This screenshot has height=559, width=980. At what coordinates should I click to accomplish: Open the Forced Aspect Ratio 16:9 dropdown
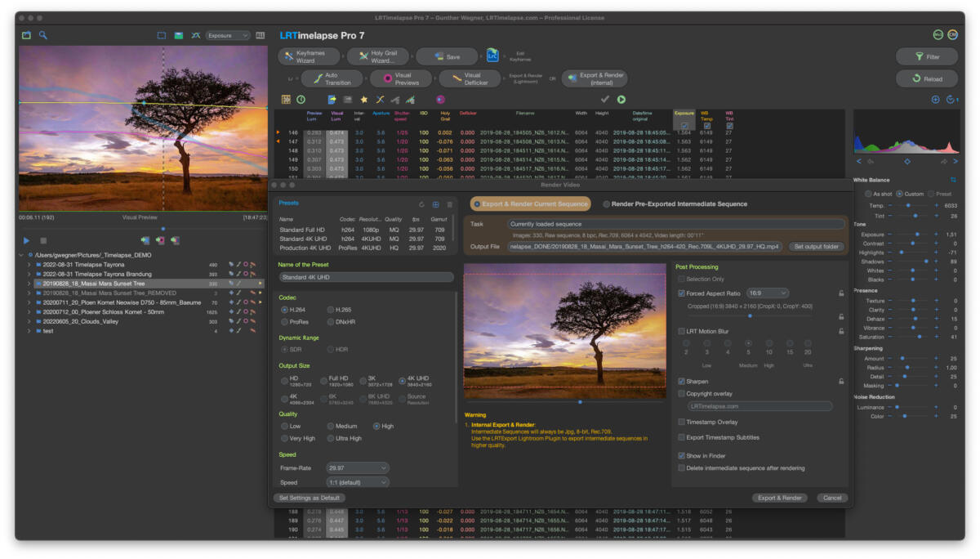click(x=768, y=293)
